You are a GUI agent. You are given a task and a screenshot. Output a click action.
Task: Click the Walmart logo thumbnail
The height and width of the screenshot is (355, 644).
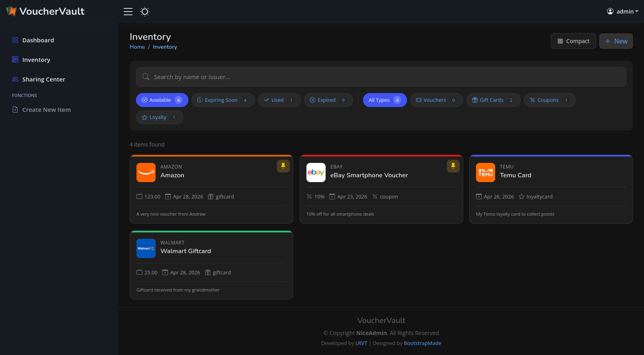click(x=146, y=248)
